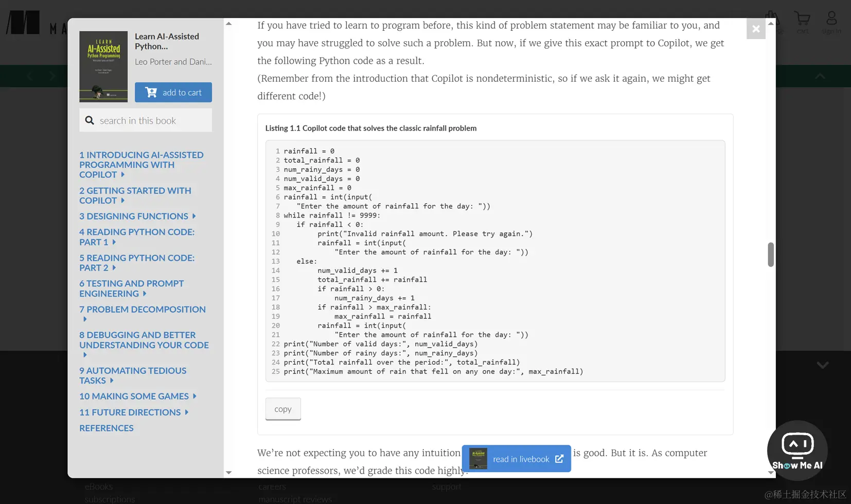
Task: Expand chapter 2 Getting Started arrow
Action: 122,201
